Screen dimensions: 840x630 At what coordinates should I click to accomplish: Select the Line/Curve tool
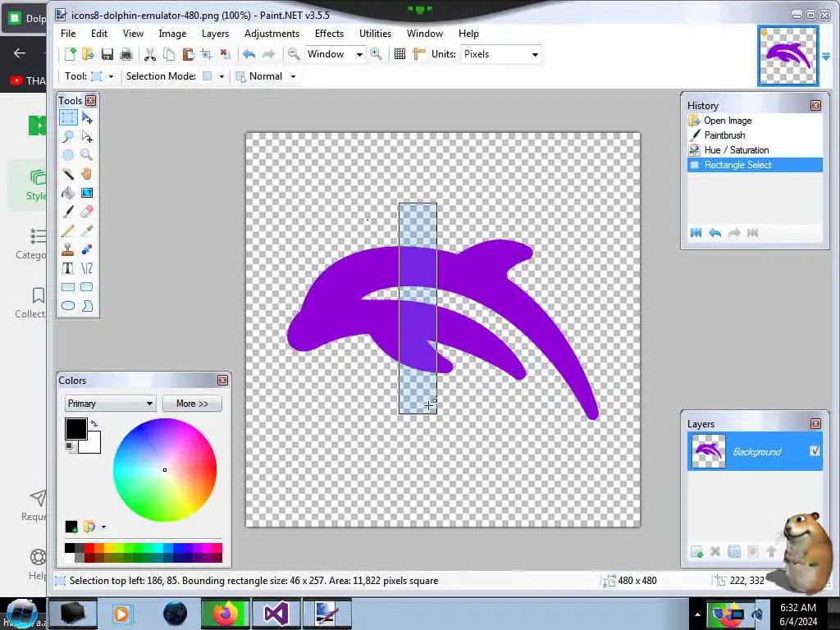pyautogui.click(x=87, y=268)
